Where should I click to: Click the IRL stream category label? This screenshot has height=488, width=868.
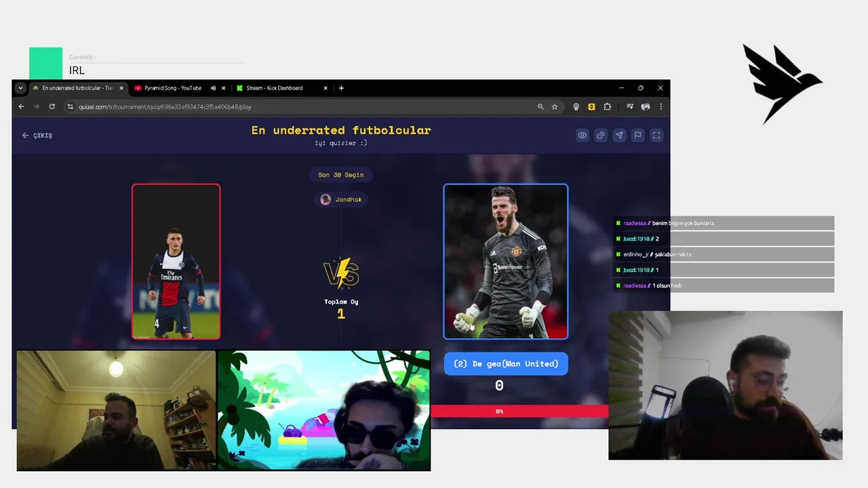pyautogui.click(x=77, y=70)
